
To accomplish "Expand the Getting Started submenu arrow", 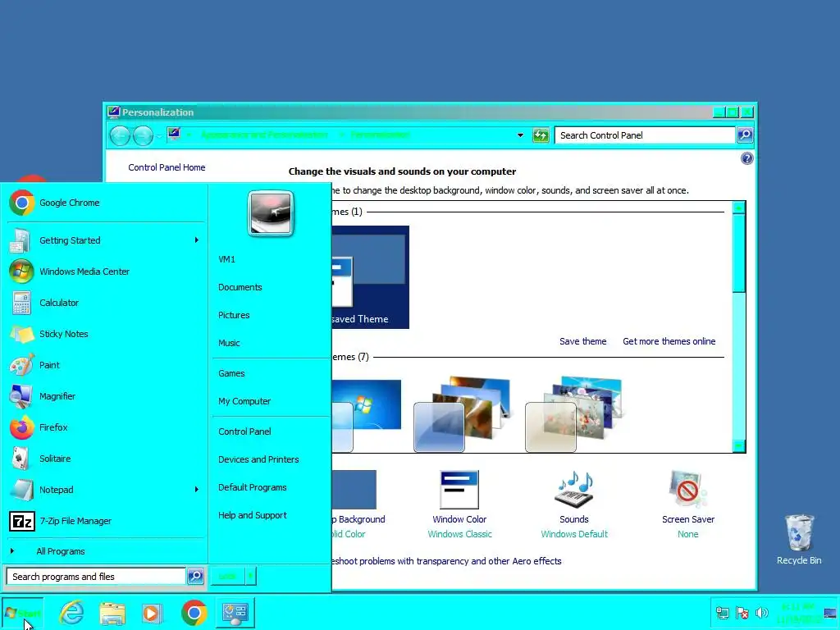I will click(x=197, y=240).
